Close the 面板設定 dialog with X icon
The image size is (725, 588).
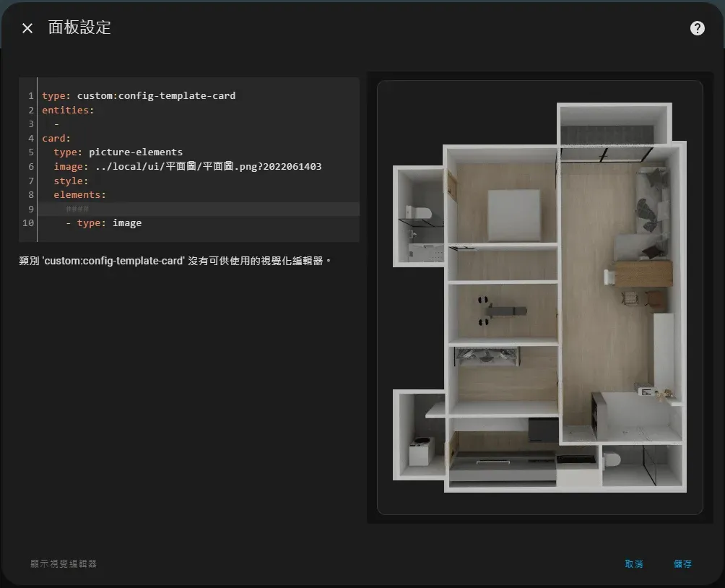coord(27,28)
